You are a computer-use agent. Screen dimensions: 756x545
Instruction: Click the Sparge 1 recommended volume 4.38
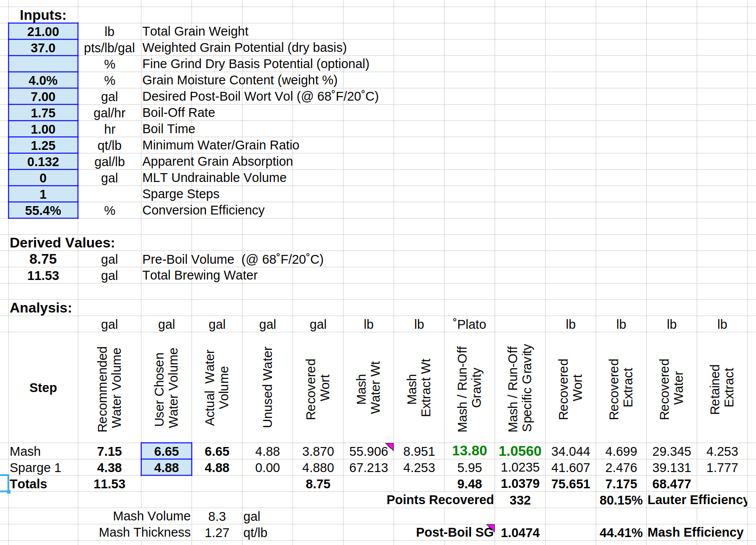pyautogui.click(x=109, y=468)
